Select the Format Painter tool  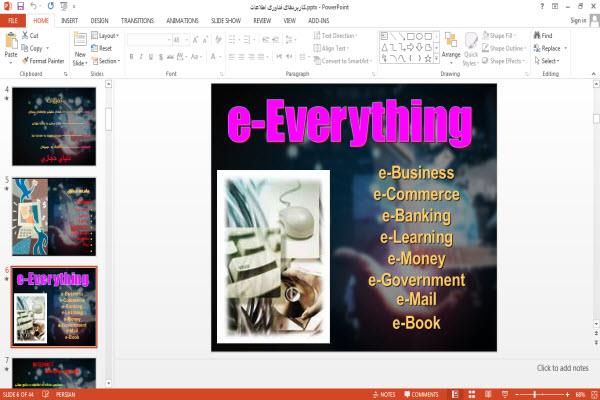[43, 61]
